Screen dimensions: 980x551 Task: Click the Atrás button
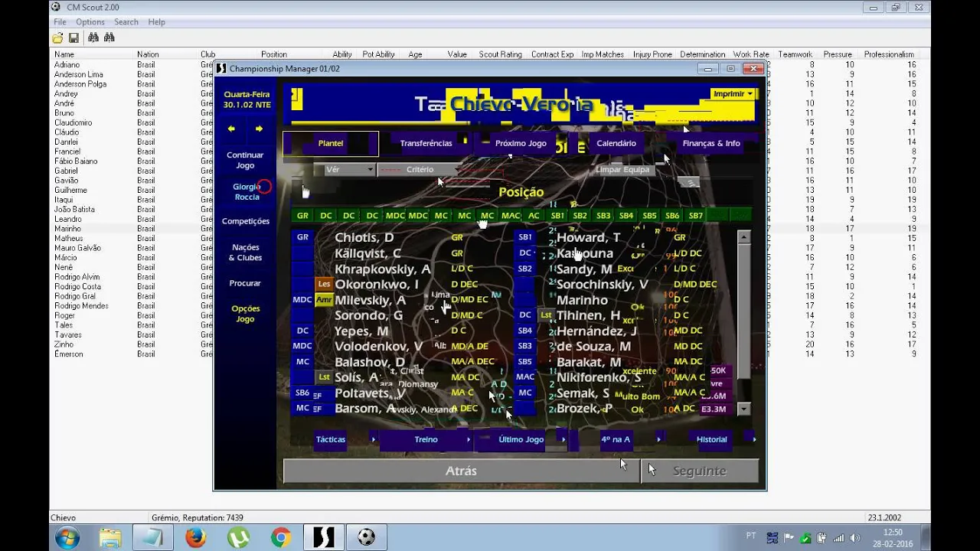[461, 471]
